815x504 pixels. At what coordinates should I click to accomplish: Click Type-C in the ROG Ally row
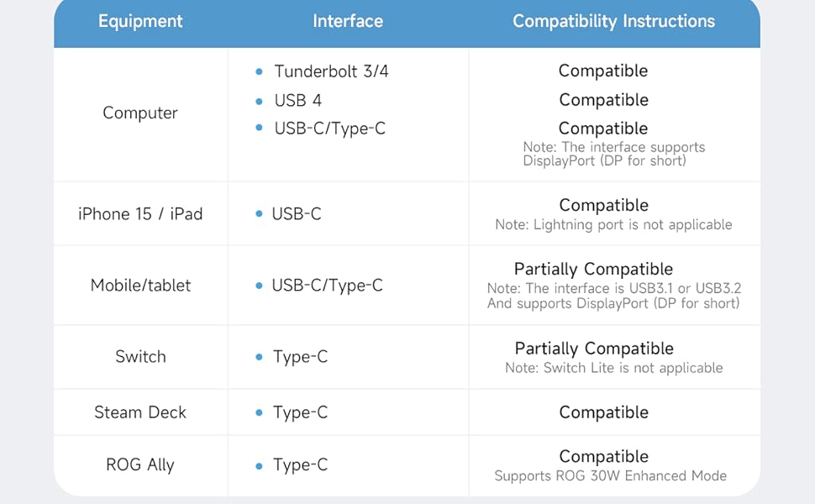tap(300, 465)
